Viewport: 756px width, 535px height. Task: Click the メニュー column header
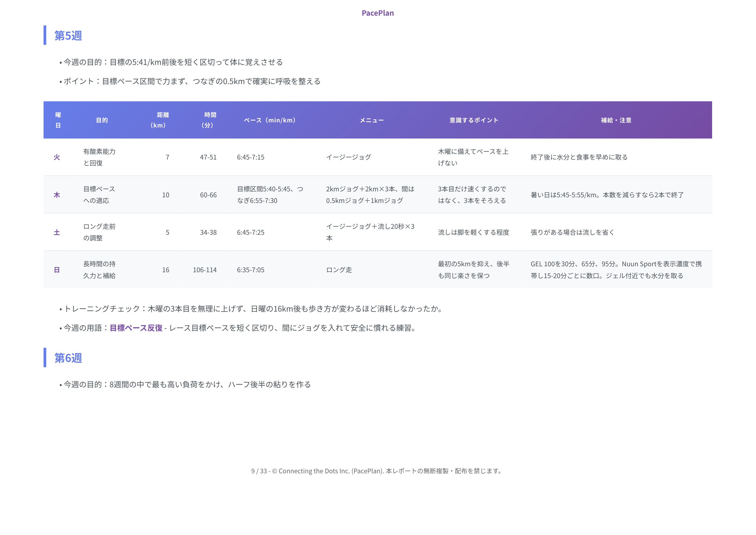click(x=372, y=120)
